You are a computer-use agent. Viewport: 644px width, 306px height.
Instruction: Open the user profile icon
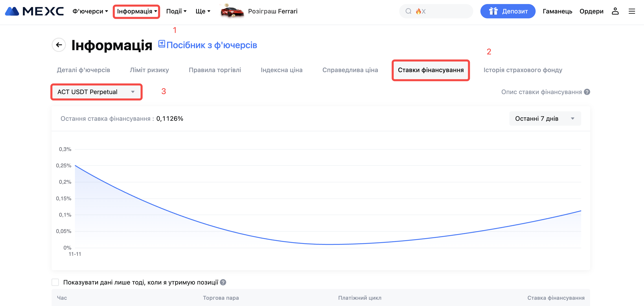(x=615, y=11)
